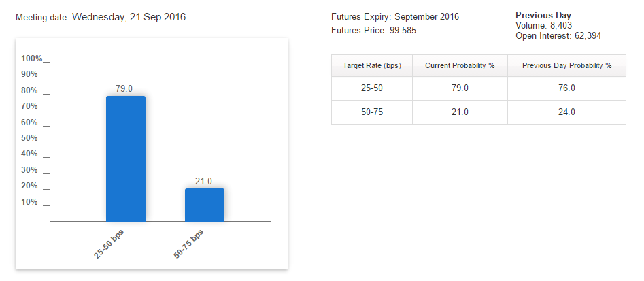Click the Open Interest 62,394 text
Screen dimensions: 644x281
point(558,36)
